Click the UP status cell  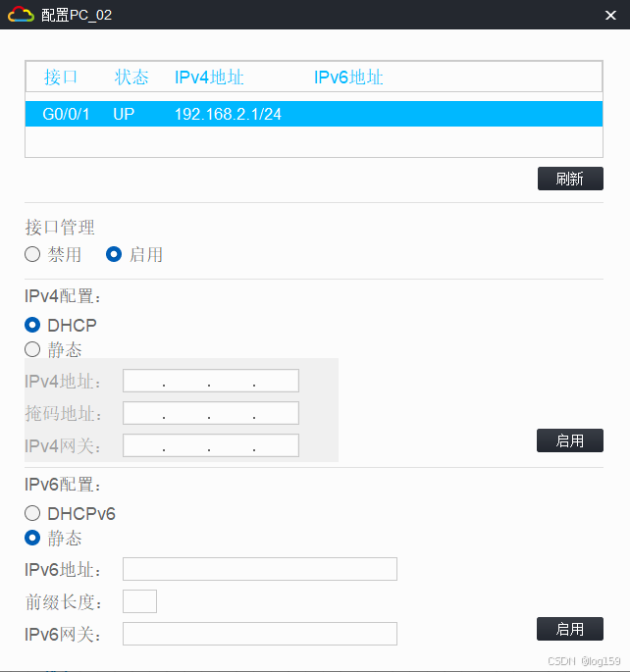click(x=124, y=114)
